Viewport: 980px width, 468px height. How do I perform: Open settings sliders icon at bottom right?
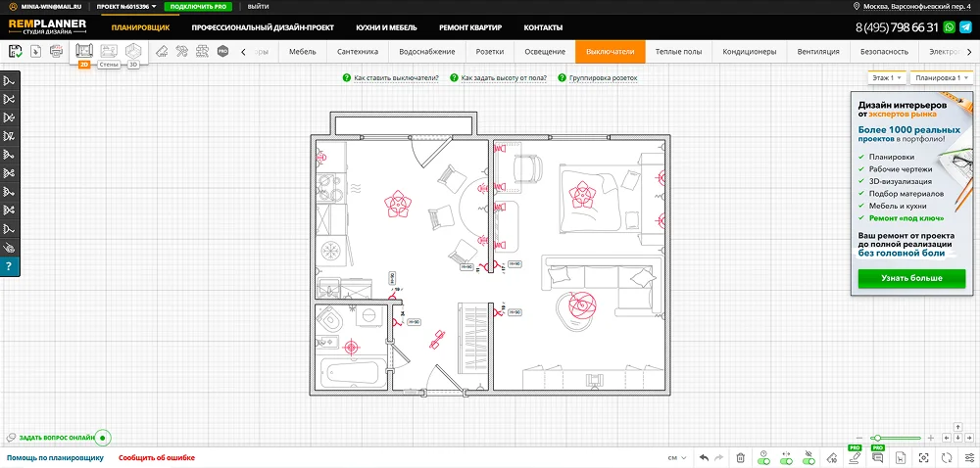coord(970,457)
